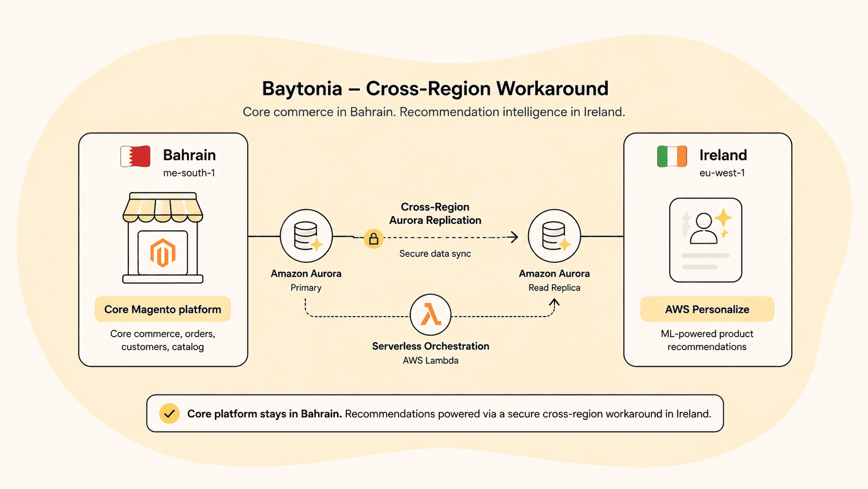Select the Magento storefront illustration
The height and width of the screenshot is (489, 868).
162,237
